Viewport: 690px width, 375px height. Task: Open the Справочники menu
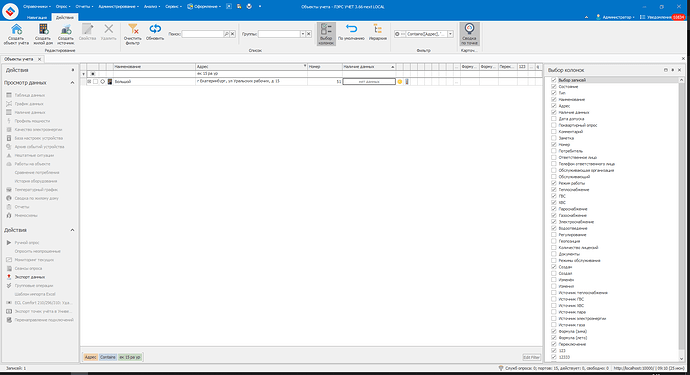coord(37,7)
